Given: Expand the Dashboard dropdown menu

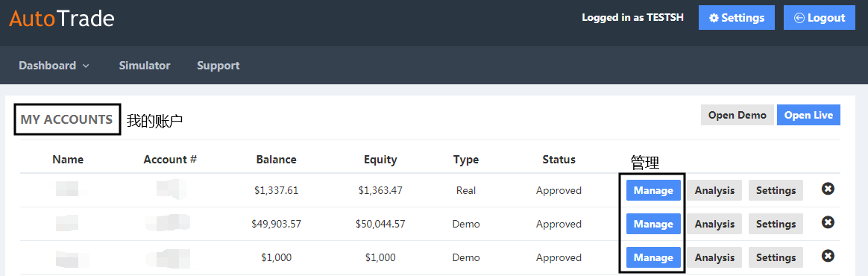Looking at the screenshot, I should pos(54,66).
